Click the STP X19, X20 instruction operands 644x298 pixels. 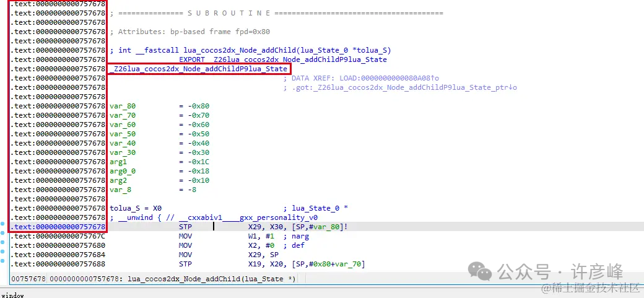pyautogui.click(x=307, y=264)
